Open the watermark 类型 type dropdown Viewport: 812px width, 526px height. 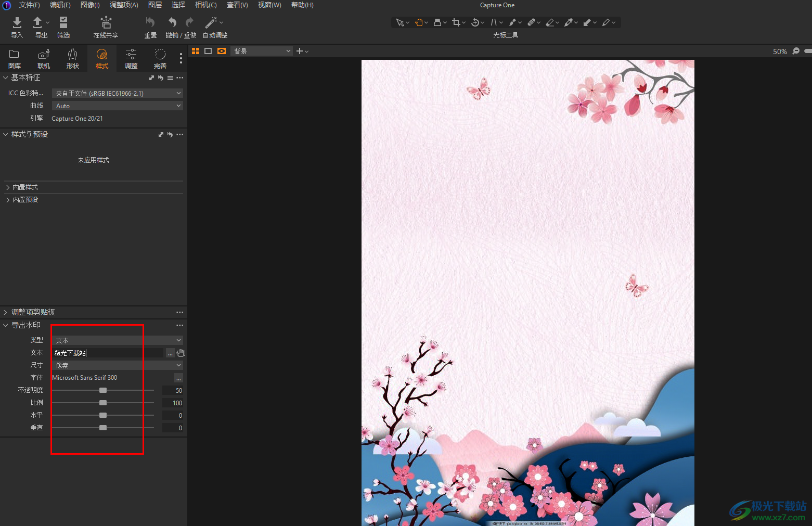[x=118, y=340]
